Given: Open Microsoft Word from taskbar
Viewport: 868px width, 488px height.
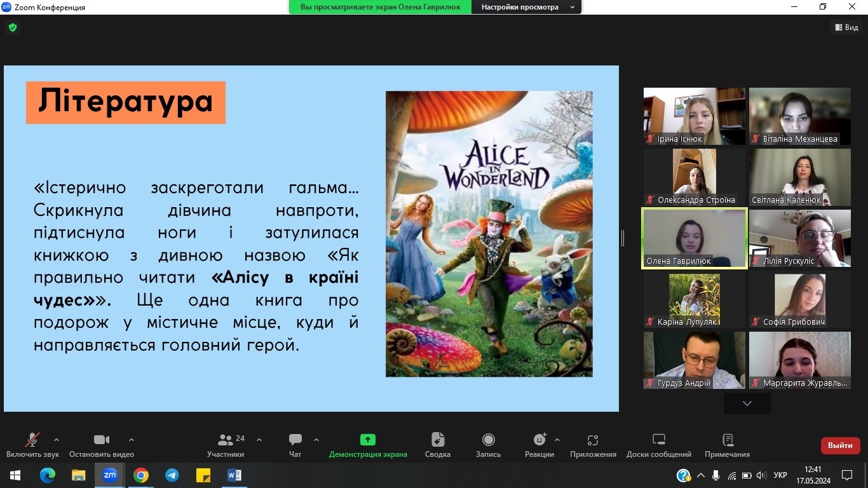Looking at the screenshot, I should (234, 475).
